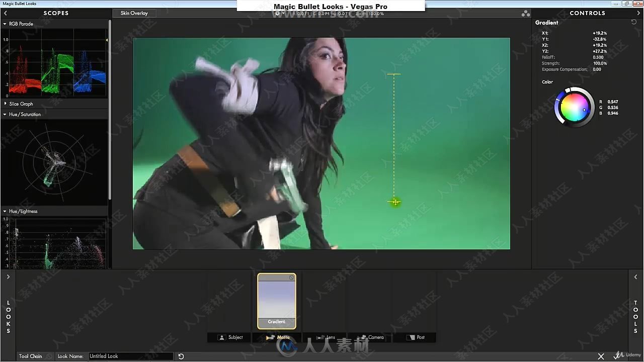The image size is (644, 362).
Task: Click the X1 value +19.2%
Action: (599, 33)
